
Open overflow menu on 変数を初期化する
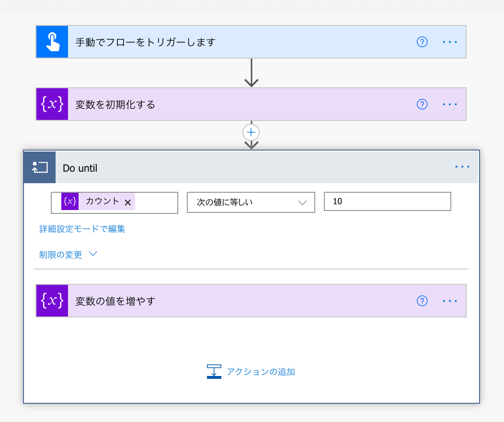[450, 104]
